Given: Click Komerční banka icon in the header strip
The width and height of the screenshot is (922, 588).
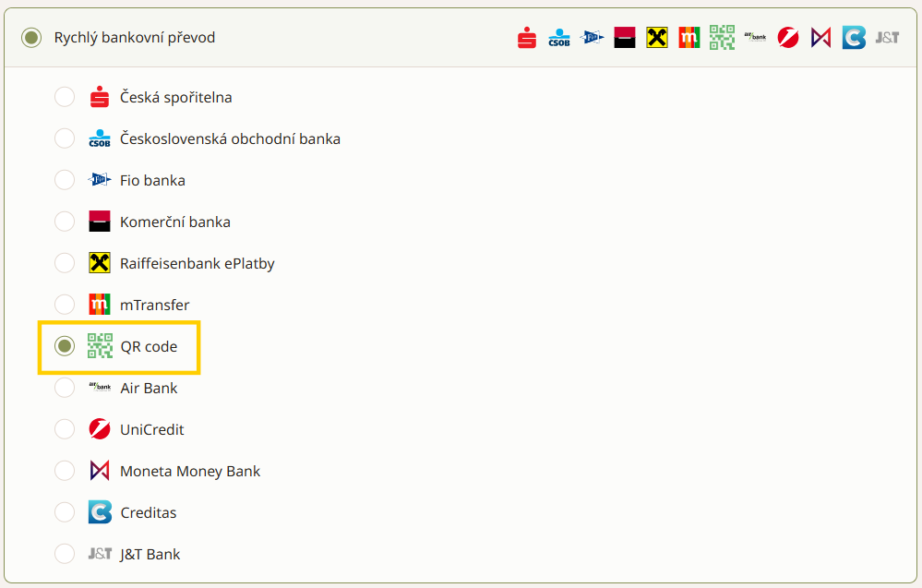Looking at the screenshot, I should click(x=625, y=38).
